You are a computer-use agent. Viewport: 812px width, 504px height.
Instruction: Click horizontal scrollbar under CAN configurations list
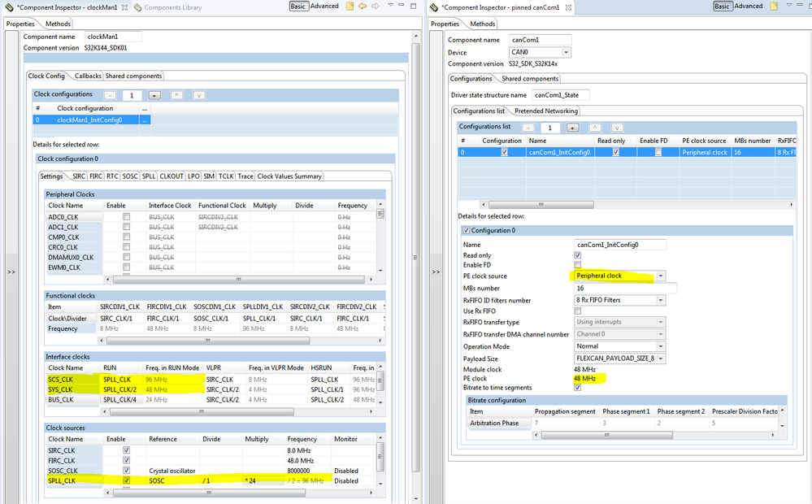pyautogui.click(x=541, y=205)
